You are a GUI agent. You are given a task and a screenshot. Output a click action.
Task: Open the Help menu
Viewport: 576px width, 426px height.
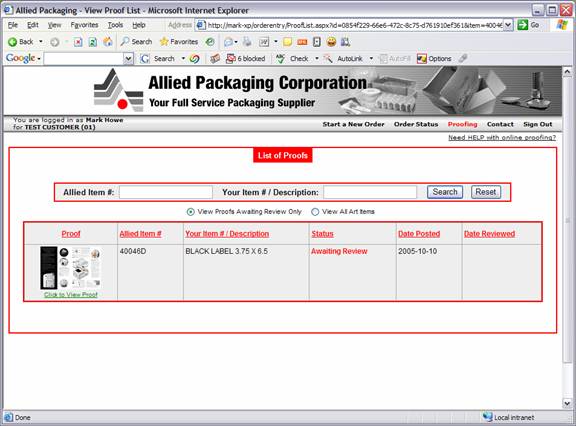click(139, 25)
